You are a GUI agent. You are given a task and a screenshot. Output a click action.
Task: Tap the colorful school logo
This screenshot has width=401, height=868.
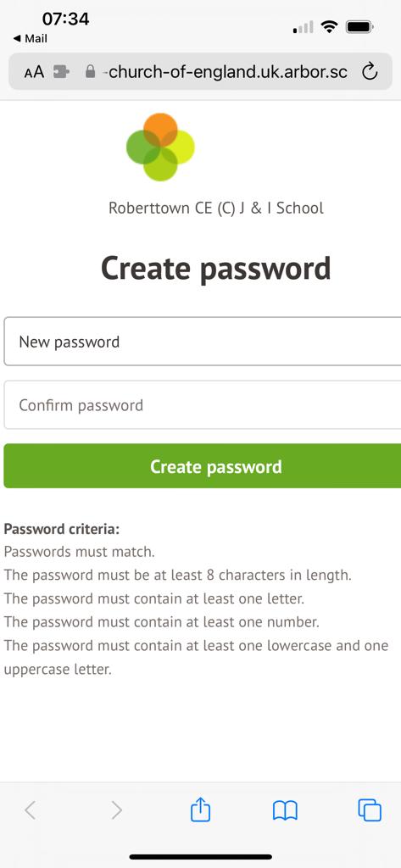160,147
